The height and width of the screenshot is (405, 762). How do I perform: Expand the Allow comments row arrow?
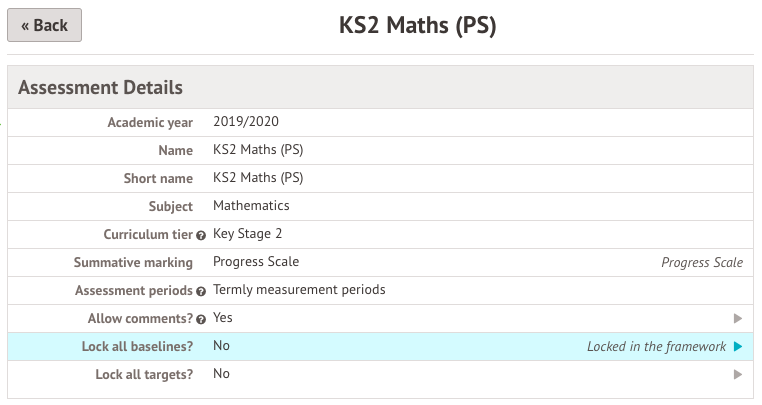click(738, 318)
